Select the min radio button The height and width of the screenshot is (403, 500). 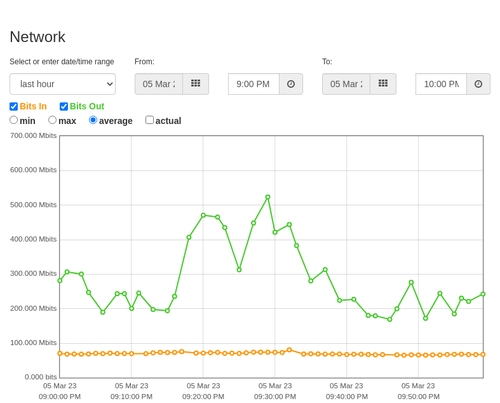coord(14,120)
